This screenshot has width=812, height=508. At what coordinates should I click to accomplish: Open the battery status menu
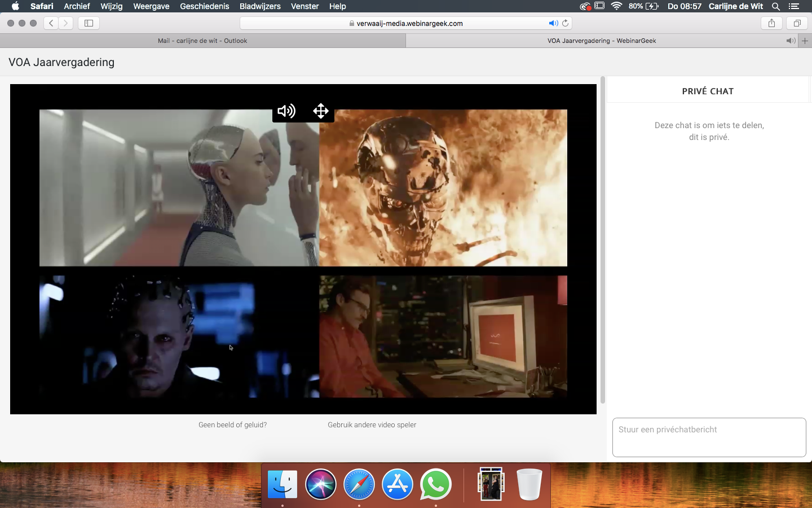click(643, 6)
